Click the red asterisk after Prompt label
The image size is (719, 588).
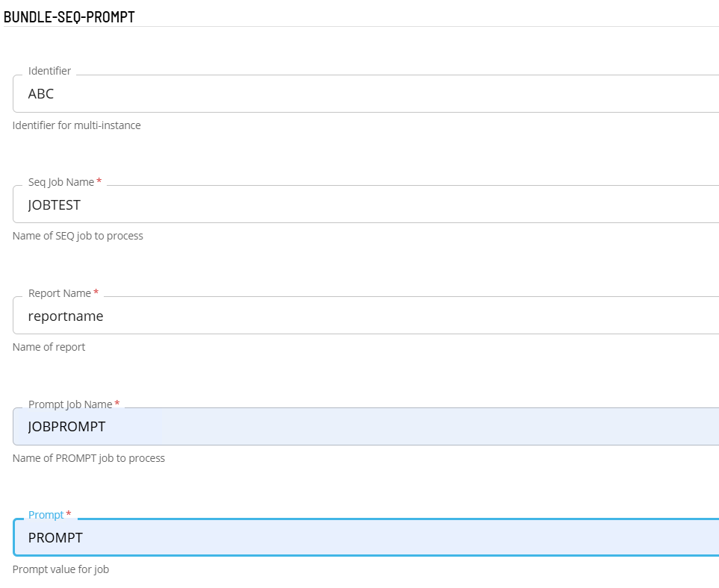tap(69, 514)
